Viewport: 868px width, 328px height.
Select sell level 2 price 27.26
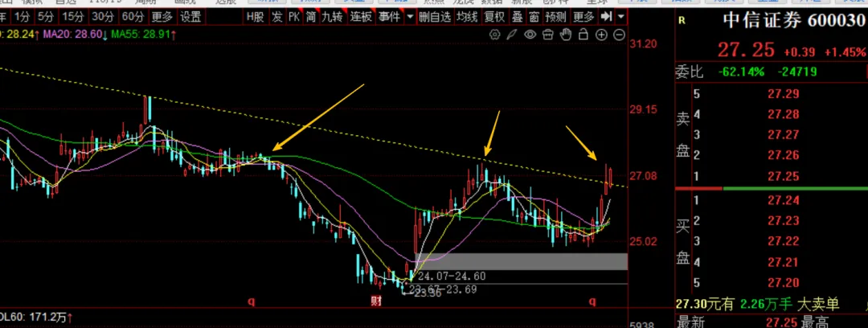coord(784,156)
